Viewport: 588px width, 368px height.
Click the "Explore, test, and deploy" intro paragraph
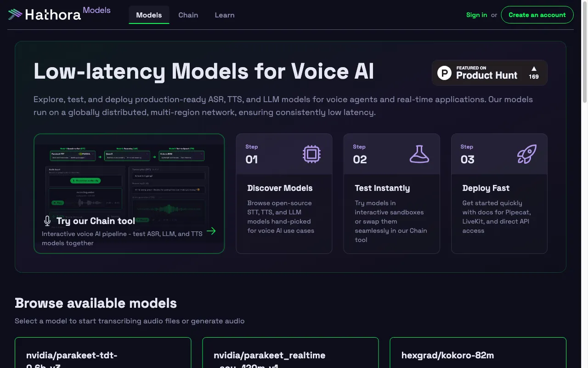[283, 106]
